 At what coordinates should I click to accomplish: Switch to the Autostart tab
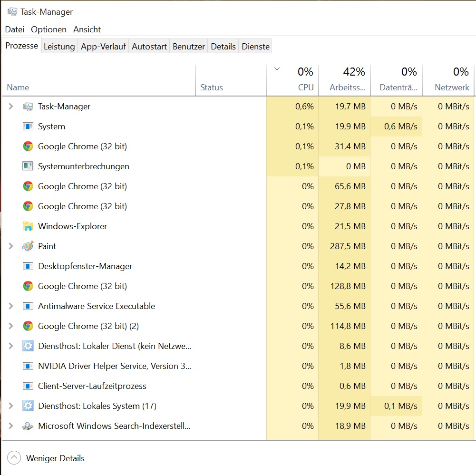pos(149,47)
